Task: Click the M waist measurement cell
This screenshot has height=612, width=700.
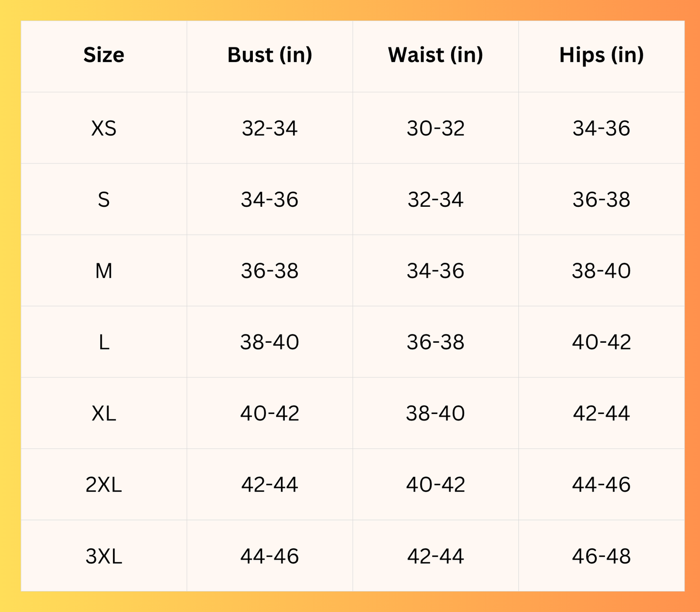Action: 436,271
